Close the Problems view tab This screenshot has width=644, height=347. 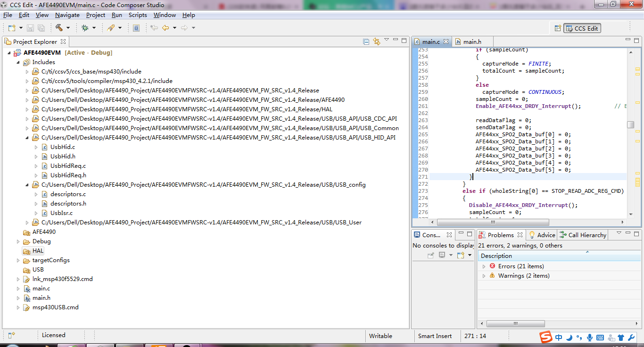[520, 235]
